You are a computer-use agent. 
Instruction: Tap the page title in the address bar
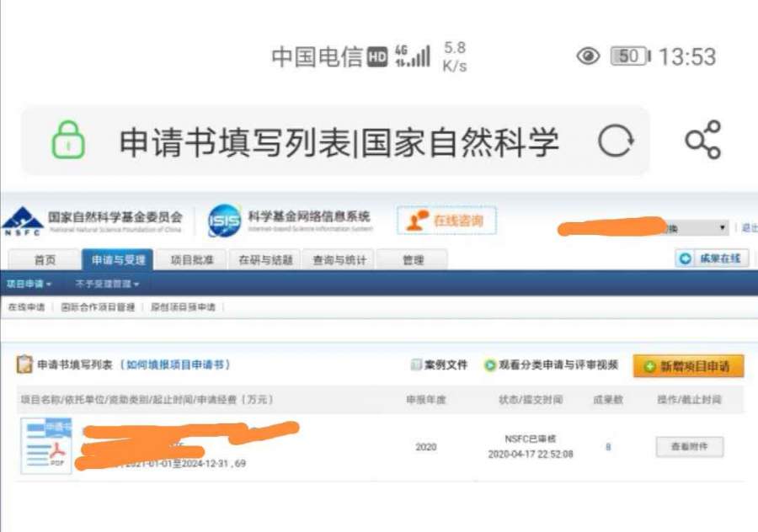click(339, 142)
